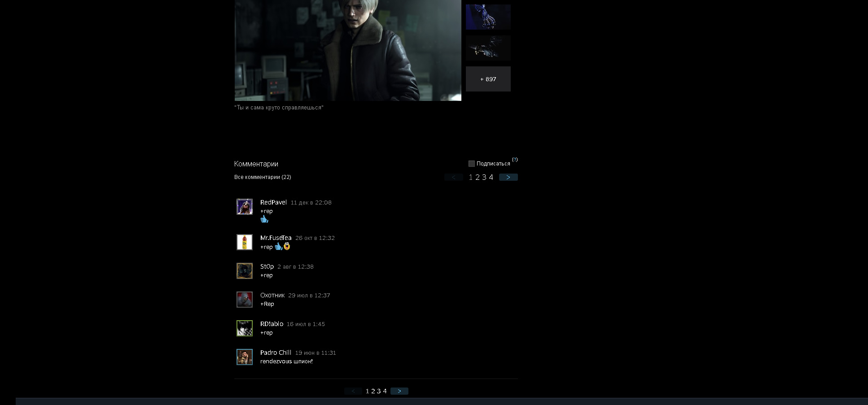Open the + 897 more screenshots tile
The width and height of the screenshot is (868, 405).
(x=488, y=79)
